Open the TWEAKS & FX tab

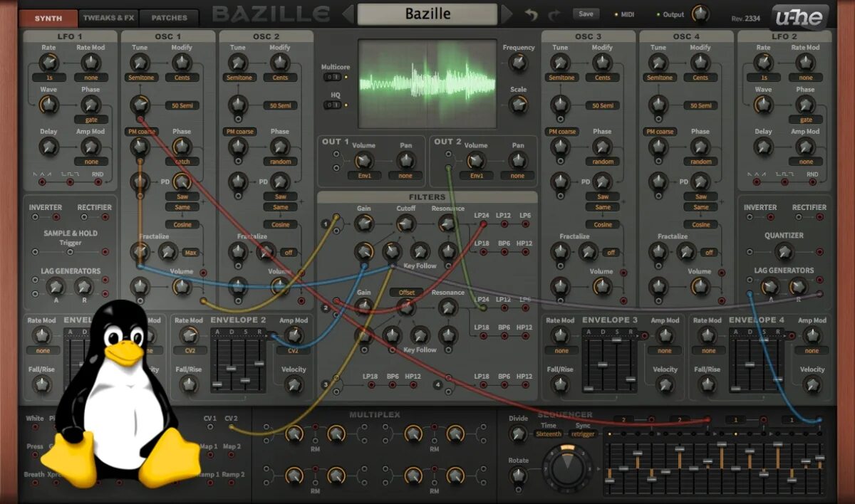coord(108,17)
